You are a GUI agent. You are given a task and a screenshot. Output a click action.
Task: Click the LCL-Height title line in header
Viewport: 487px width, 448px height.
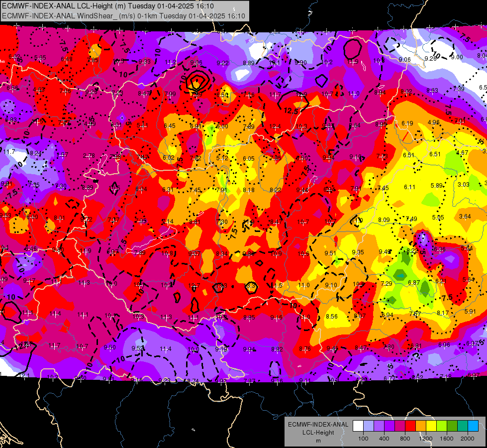108,6
